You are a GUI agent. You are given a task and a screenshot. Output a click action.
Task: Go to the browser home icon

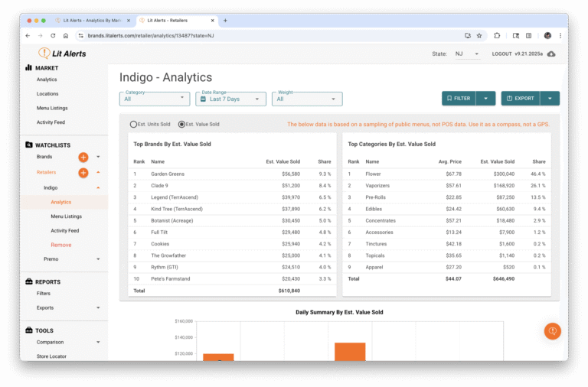[66, 35]
